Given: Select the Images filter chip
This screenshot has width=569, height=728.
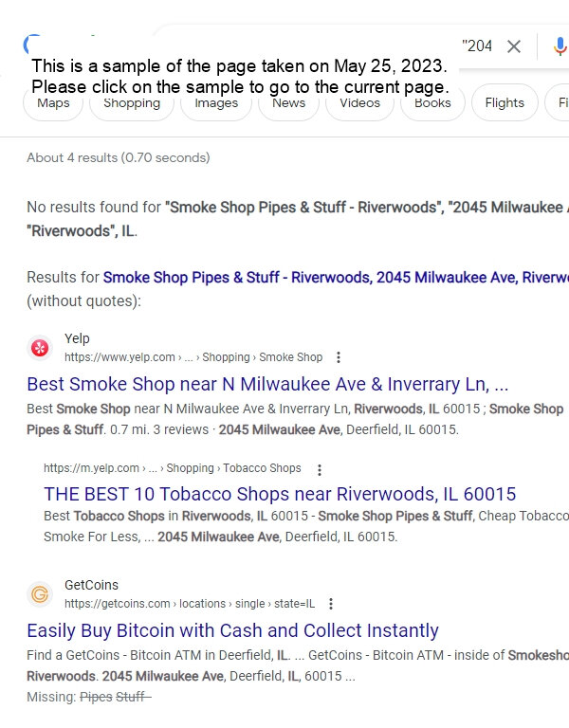Looking at the screenshot, I should pyautogui.click(x=216, y=102).
